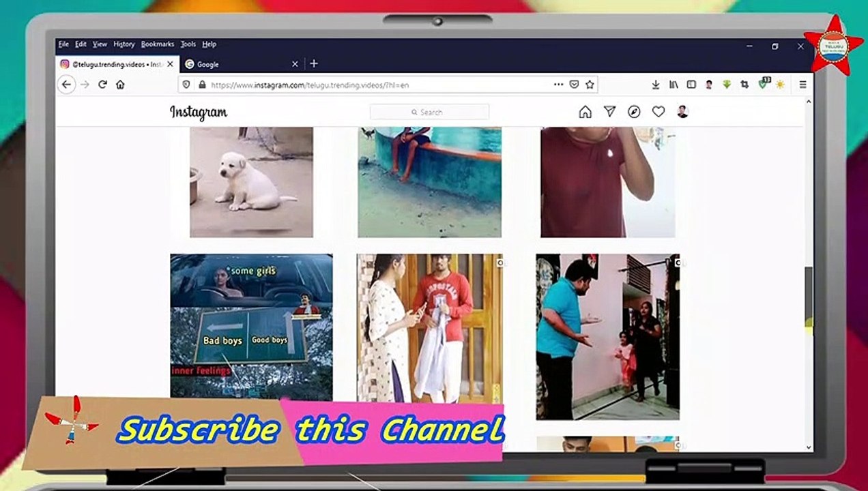868x491 pixels.
Task: Toggle the browser sidebar icon
Action: [691, 85]
